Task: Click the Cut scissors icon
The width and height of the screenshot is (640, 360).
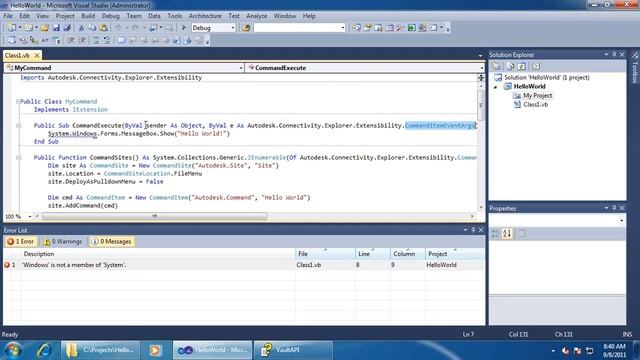Action: tap(81, 28)
